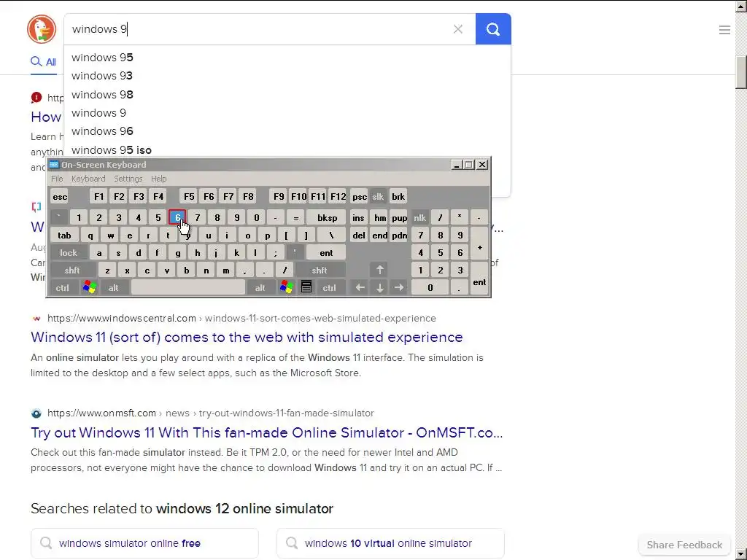Click the main ent key
This screenshot has width=747, height=560.
(x=326, y=253)
